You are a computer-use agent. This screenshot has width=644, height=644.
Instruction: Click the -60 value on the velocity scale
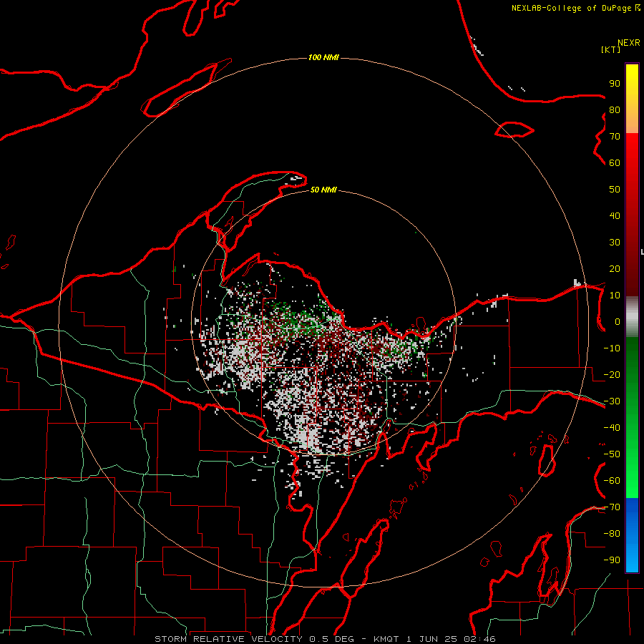coord(612,481)
